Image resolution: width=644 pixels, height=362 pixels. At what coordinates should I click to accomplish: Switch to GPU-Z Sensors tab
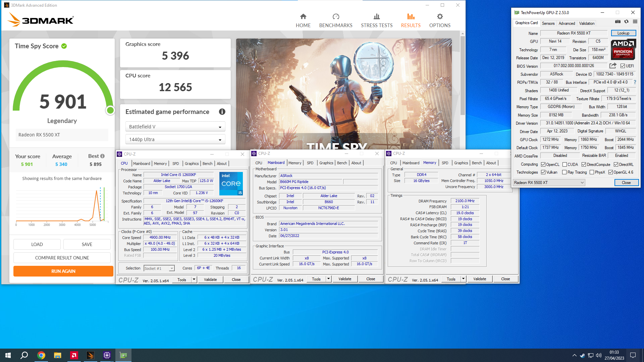[x=548, y=23]
